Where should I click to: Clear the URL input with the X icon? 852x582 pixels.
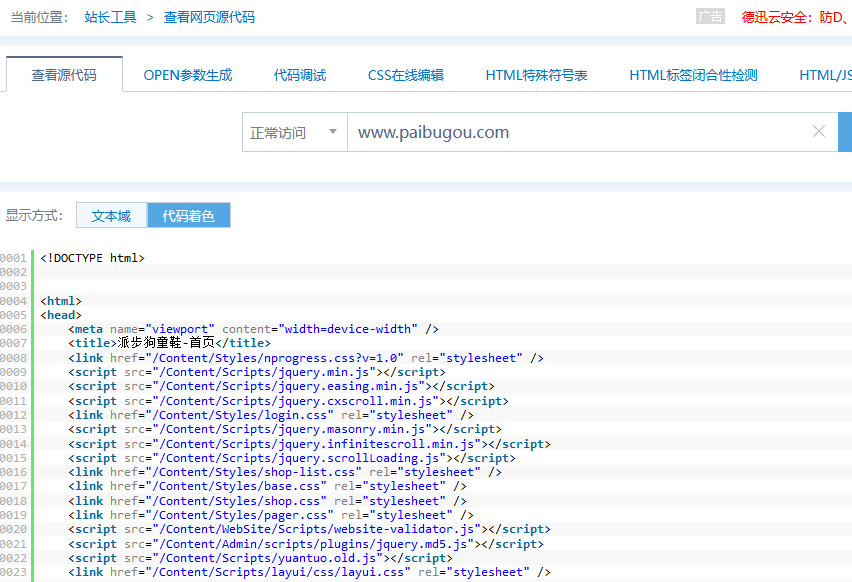click(x=819, y=131)
